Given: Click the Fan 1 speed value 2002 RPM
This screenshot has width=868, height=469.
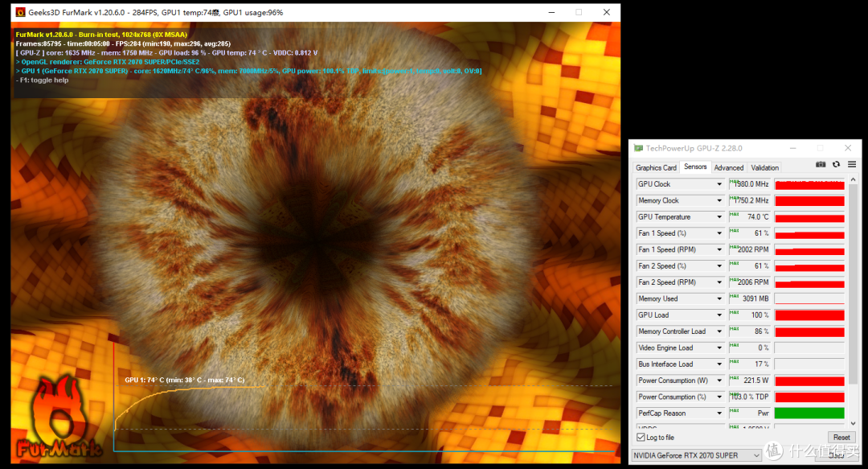Looking at the screenshot, I should 750,249.
